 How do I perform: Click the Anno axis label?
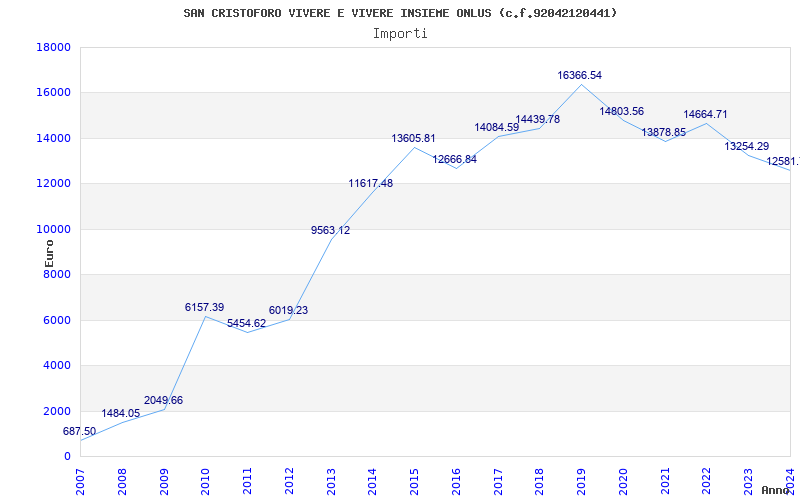pos(774,490)
